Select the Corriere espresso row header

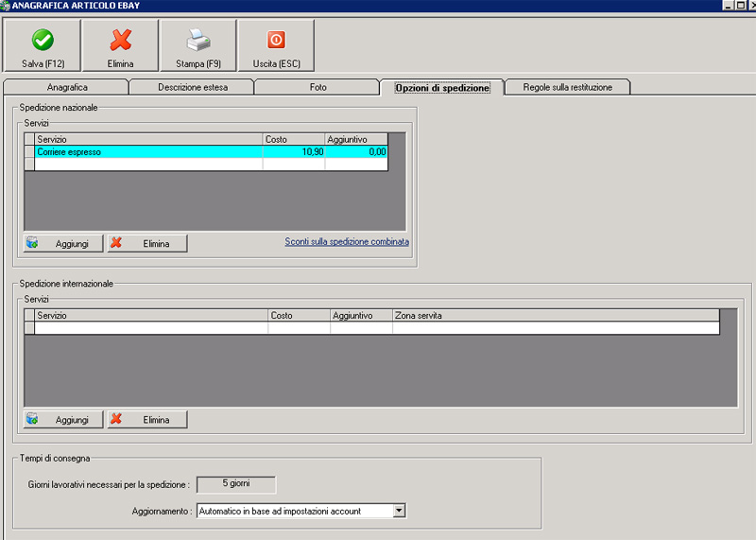click(x=29, y=152)
